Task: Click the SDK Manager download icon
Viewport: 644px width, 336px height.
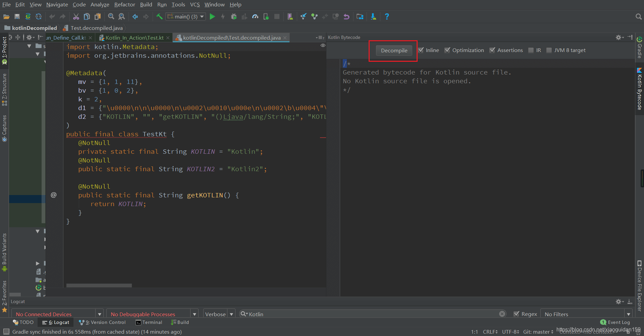Action: pyautogui.click(x=373, y=16)
